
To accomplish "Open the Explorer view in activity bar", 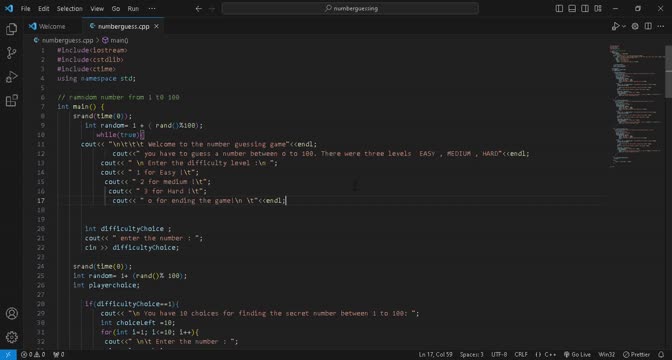I will [x=12, y=29].
